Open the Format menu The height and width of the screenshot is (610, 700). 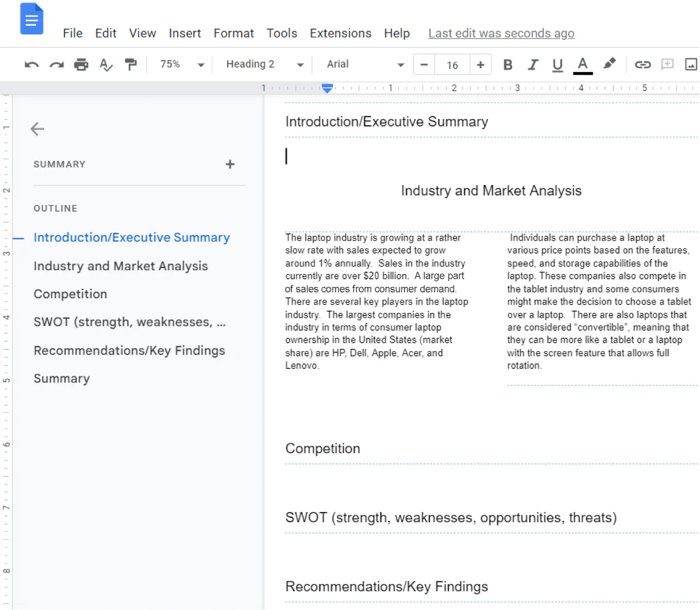coord(233,33)
